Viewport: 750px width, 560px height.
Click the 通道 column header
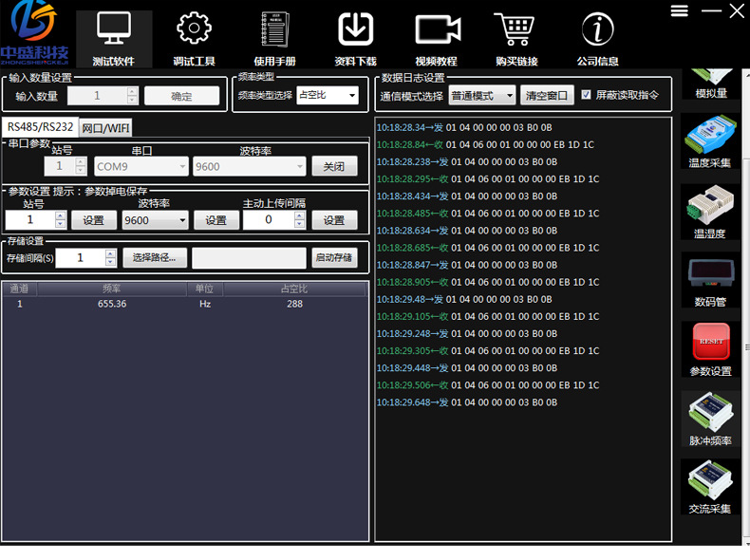[20, 289]
